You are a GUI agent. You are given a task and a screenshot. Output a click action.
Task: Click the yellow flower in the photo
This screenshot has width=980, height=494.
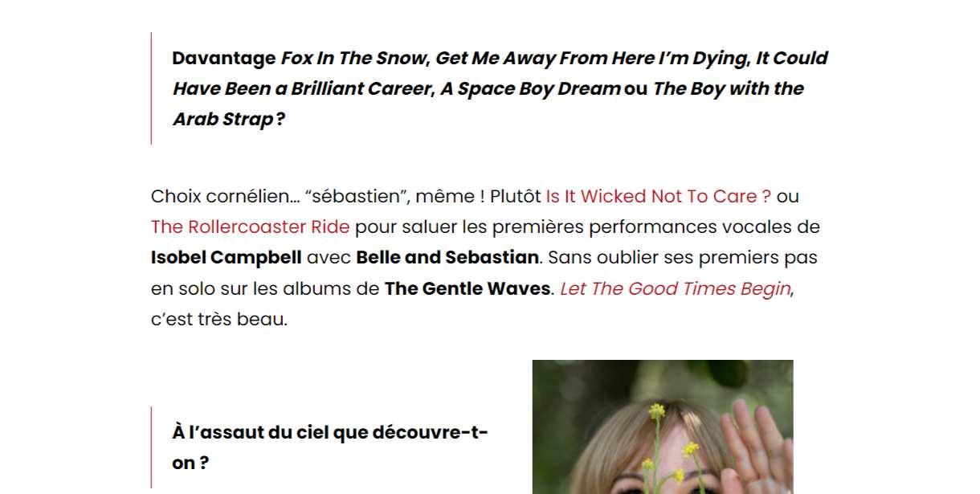(x=658, y=410)
